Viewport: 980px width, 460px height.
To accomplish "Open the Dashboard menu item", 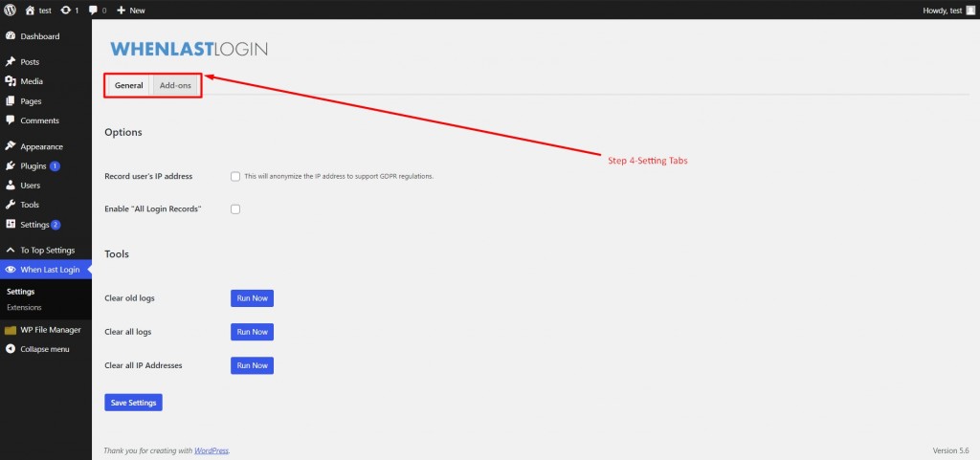I will pos(40,36).
